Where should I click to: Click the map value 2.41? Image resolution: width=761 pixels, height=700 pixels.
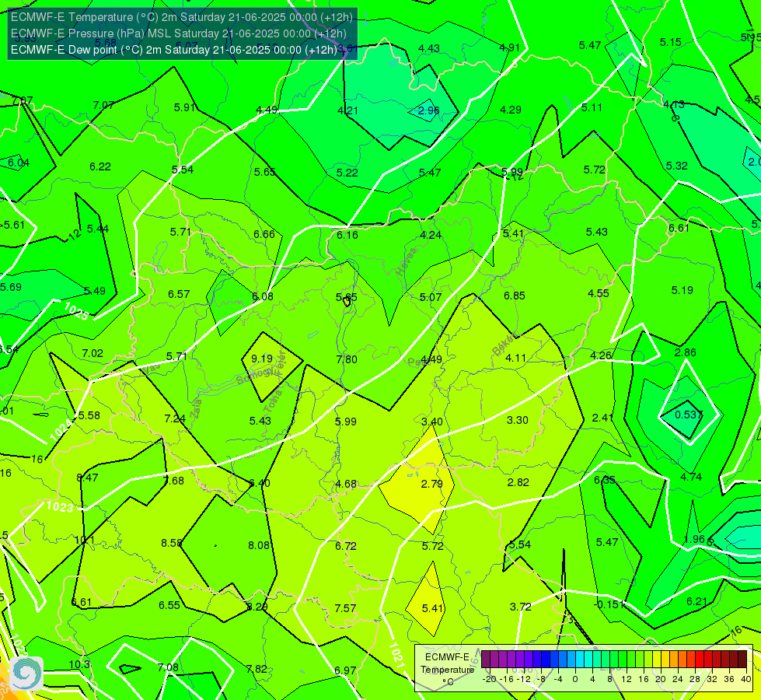[x=602, y=418]
